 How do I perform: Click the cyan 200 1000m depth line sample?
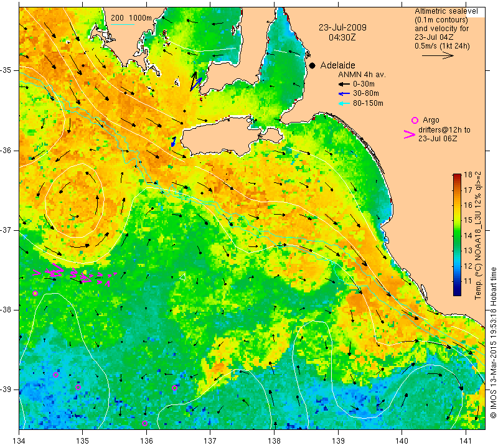tap(123, 24)
